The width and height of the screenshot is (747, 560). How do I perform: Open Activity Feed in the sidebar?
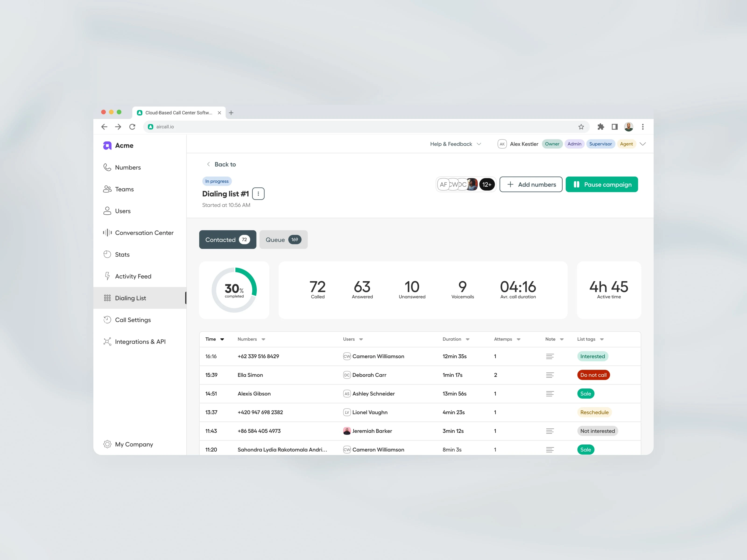(x=133, y=276)
